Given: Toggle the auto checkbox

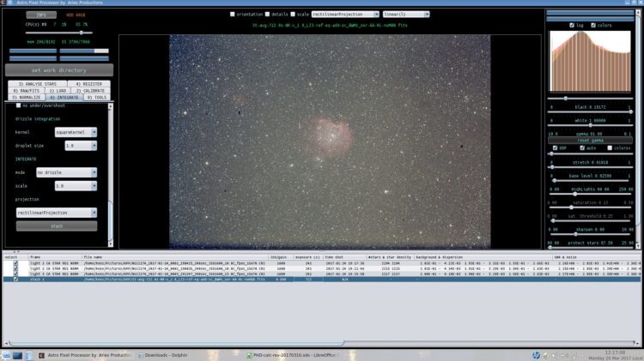Looking at the screenshot, I should pyautogui.click(x=582, y=147).
